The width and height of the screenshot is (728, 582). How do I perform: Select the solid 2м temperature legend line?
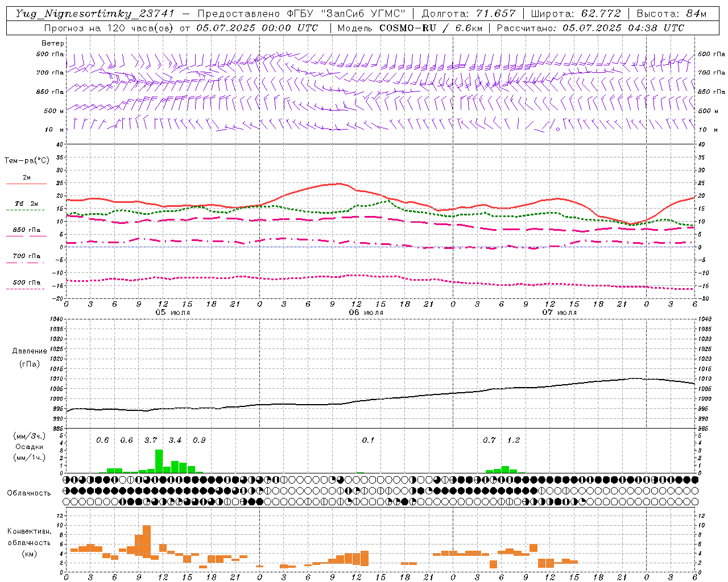click(26, 184)
